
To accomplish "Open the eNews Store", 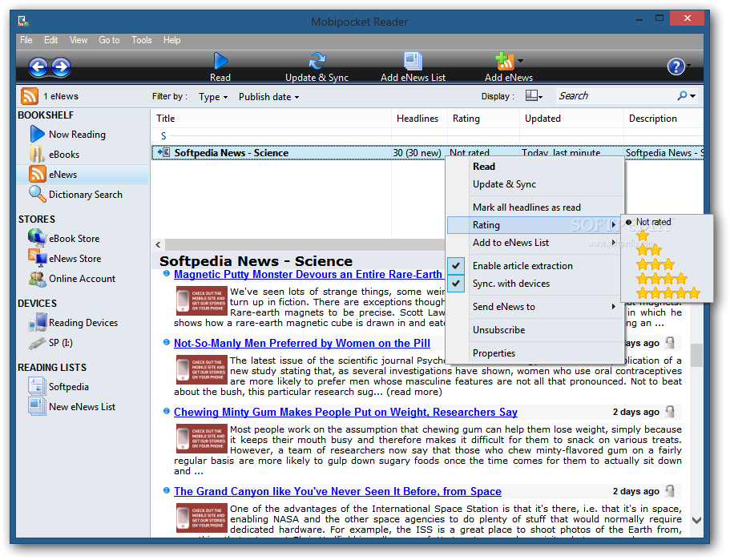I will coord(65,258).
